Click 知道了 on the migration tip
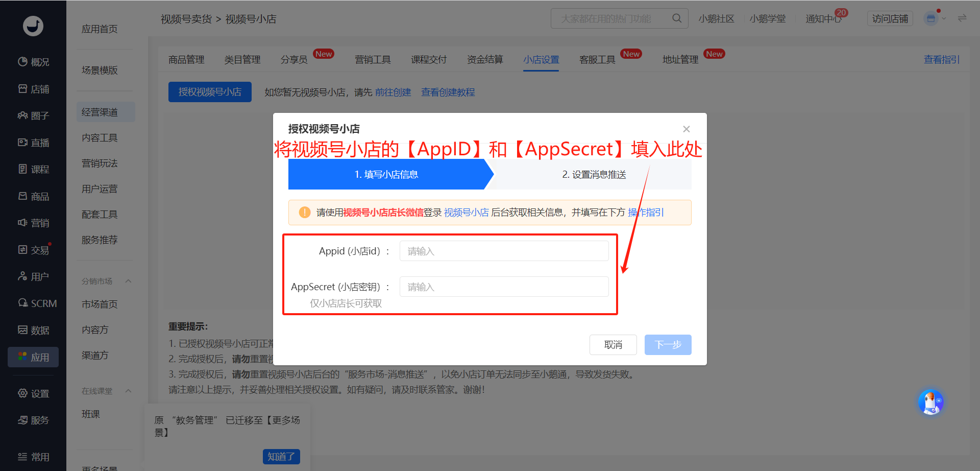This screenshot has width=980, height=471. (281, 457)
